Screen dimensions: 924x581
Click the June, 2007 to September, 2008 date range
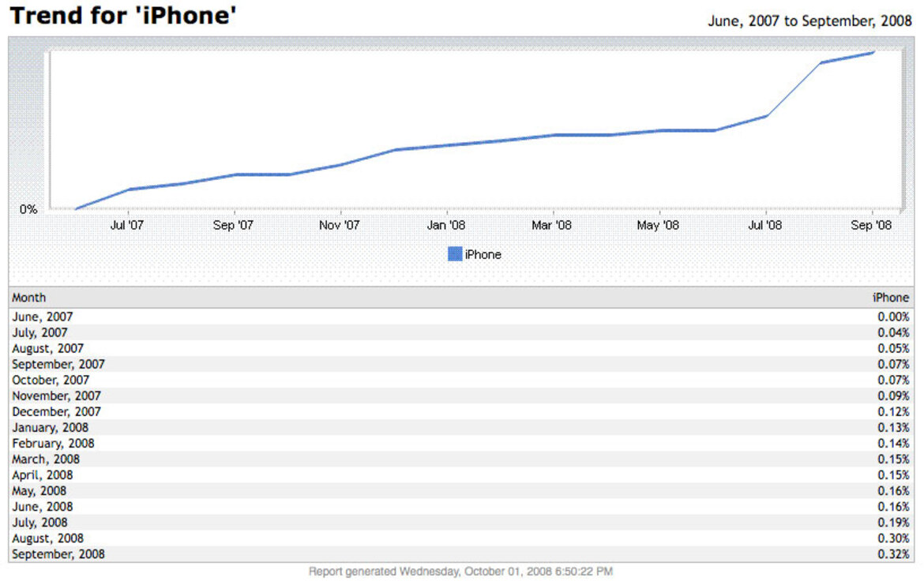pyautogui.click(x=809, y=21)
